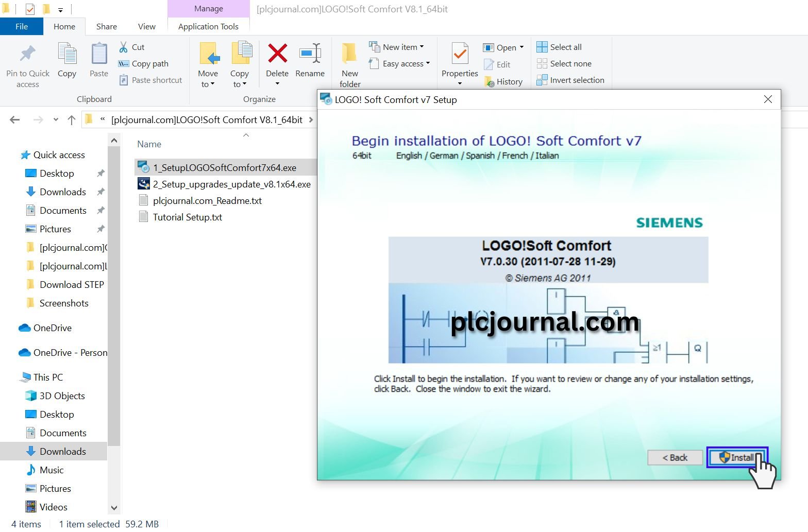Viewport: 808px width, 532px height.
Task: Click Edit in the ribbon
Action: [x=497, y=64]
